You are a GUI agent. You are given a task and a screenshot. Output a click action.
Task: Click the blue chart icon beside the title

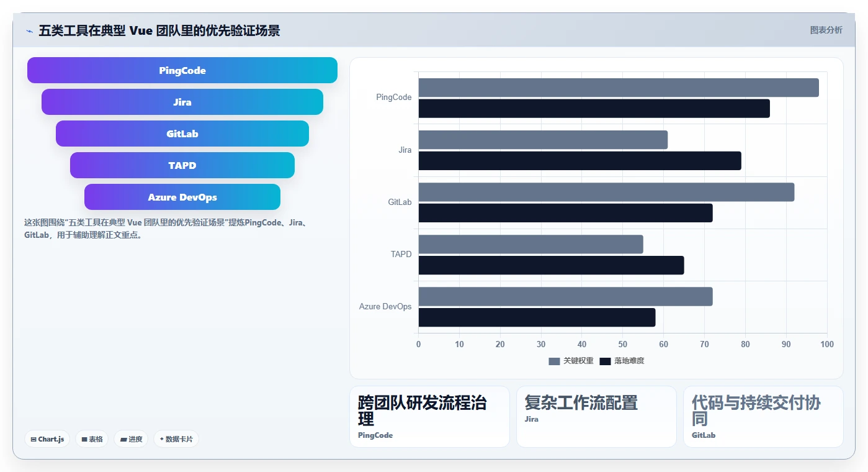[x=29, y=31]
